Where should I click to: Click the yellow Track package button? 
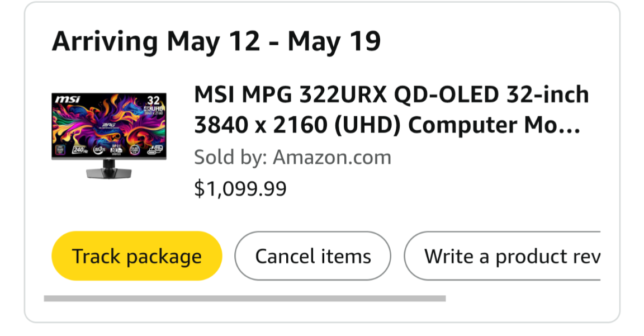point(136,256)
